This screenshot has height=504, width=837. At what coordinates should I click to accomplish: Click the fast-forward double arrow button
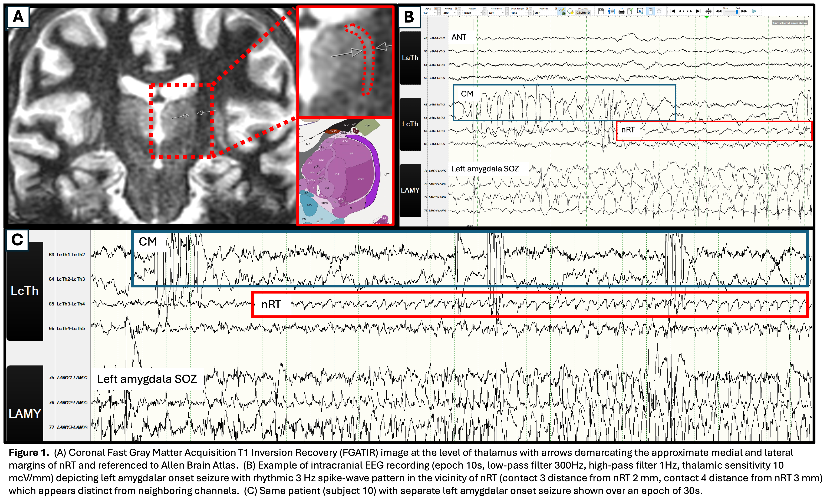pyautogui.click(x=744, y=11)
